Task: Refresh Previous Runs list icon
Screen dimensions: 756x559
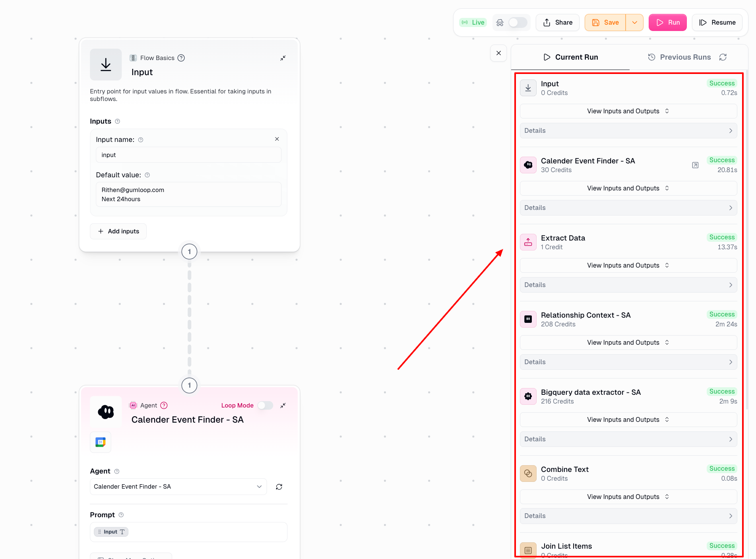Action: 723,57
